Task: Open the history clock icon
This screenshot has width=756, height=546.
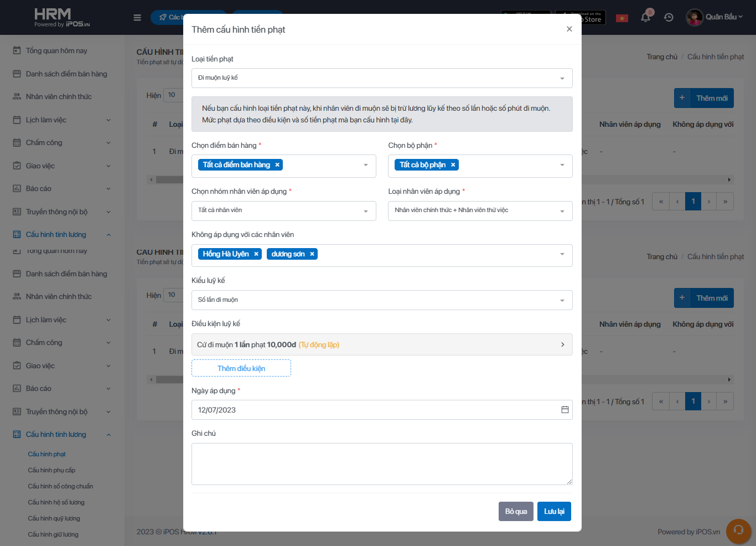Action: tap(669, 17)
